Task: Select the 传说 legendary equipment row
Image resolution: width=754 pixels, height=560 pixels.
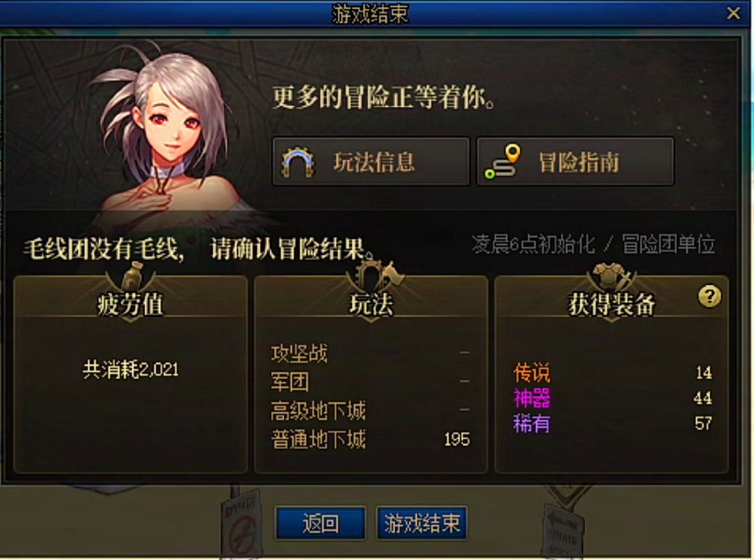Action: pyautogui.click(x=612, y=372)
